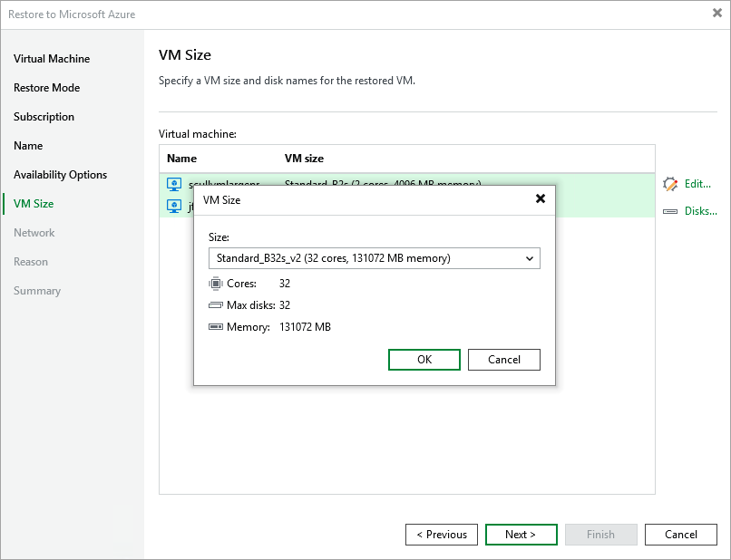Proceed with the Next > button
The height and width of the screenshot is (560, 731).
point(521,535)
